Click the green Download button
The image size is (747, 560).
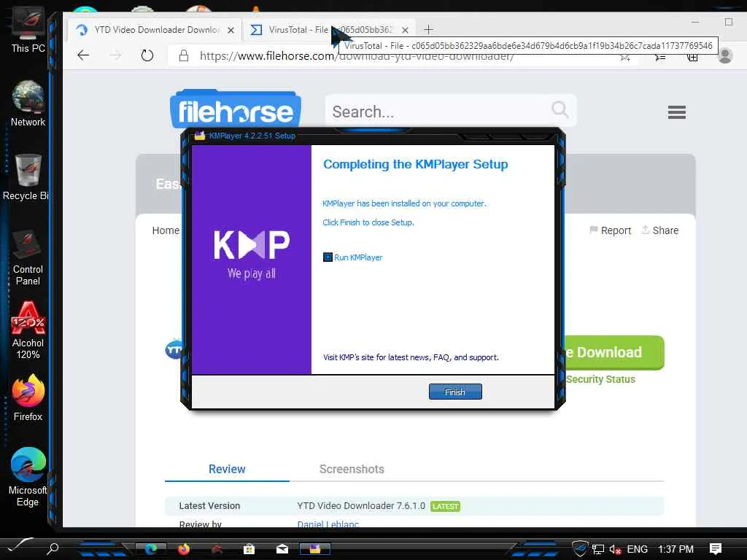(614, 352)
